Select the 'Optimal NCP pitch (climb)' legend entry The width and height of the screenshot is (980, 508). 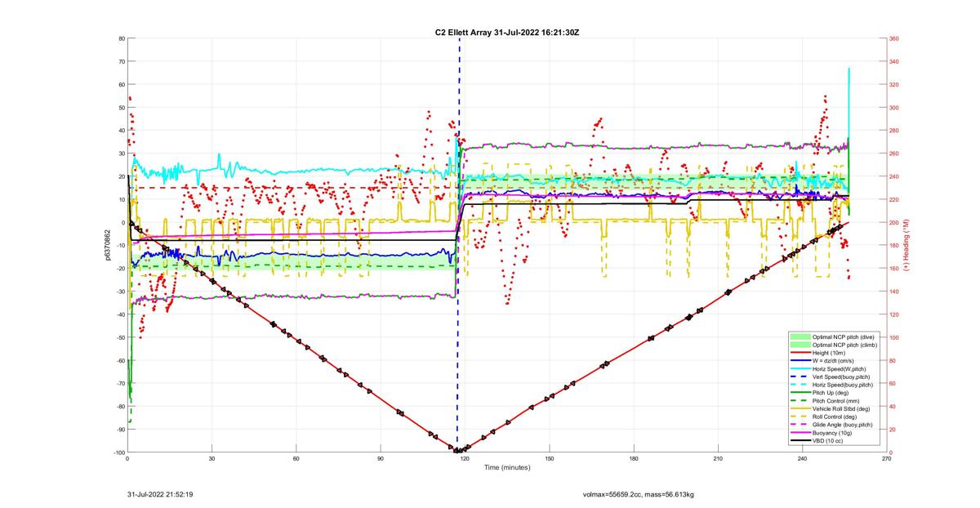844,345
